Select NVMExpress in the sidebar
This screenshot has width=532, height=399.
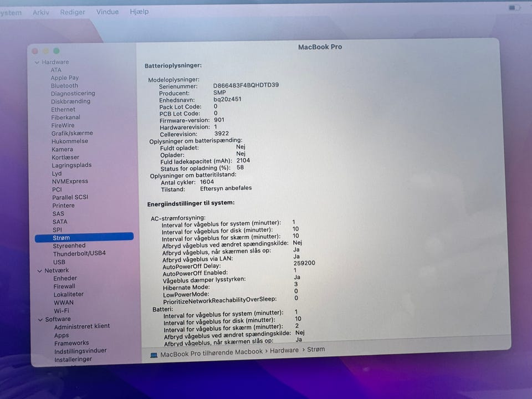pyautogui.click(x=70, y=181)
